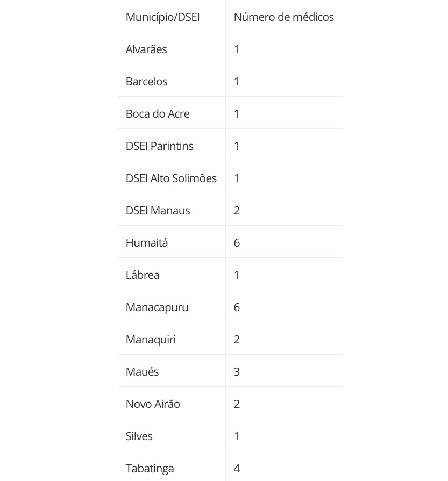Viewport: 448px width, 481px height.
Task: Select the Novo Airão cell
Action: pyautogui.click(x=153, y=404)
